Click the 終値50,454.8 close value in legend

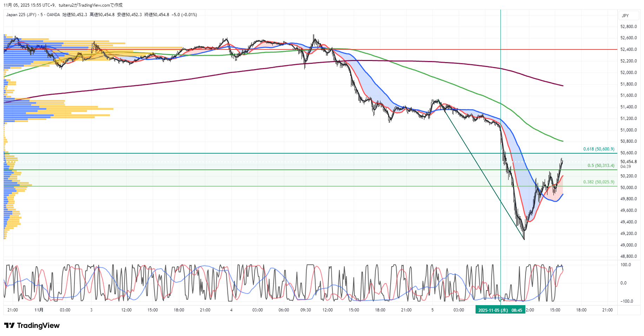coord(157,15)
